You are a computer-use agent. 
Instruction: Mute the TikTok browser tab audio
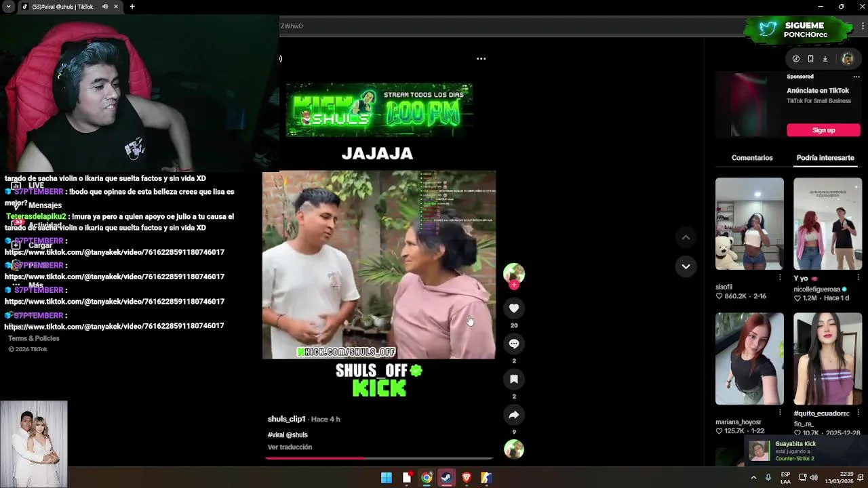pyautogui.click(x=104, y=7)
